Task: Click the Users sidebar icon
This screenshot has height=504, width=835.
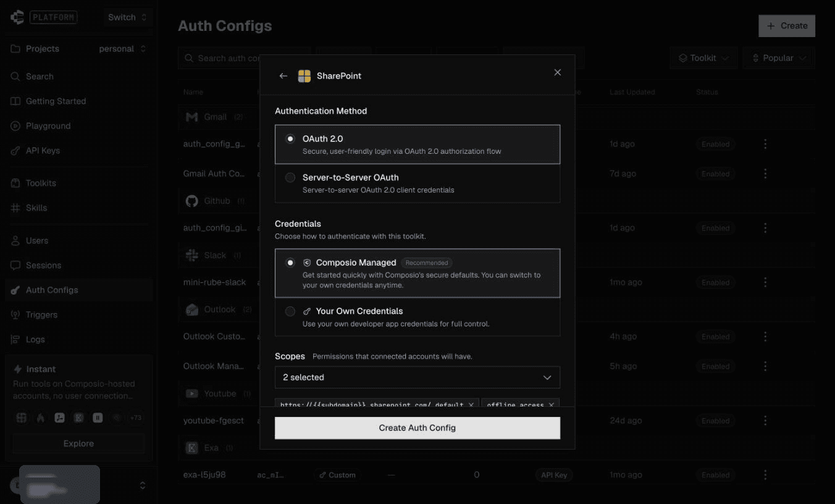Action: 15,241
